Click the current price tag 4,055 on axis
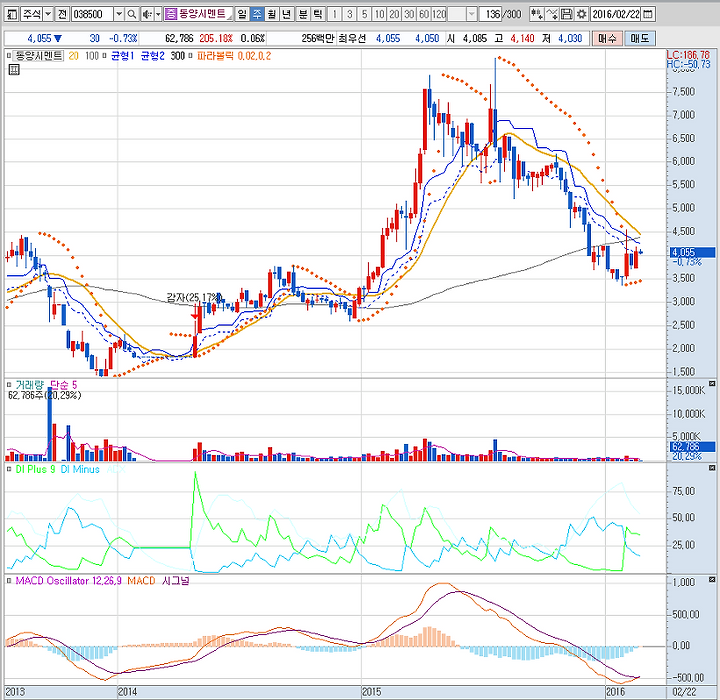Viewport: 720px width, 700px height. (x=692, y=252)
